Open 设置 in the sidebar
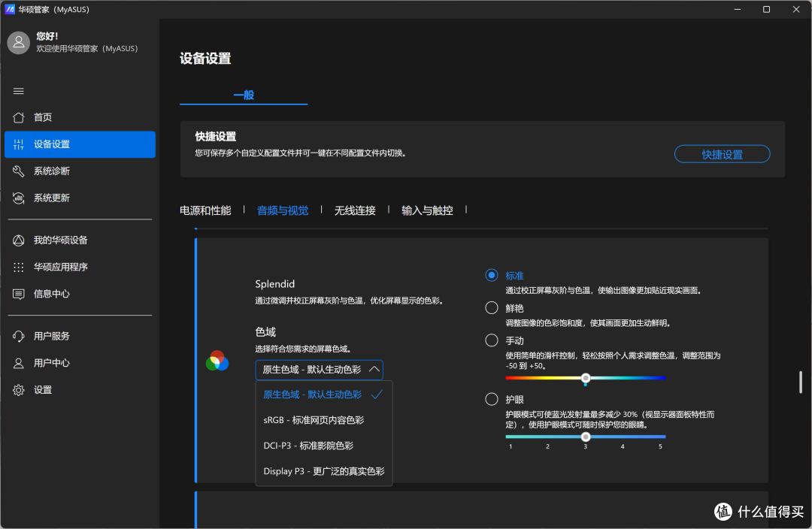The image size is (812, 529). click(x=80, y=390)
